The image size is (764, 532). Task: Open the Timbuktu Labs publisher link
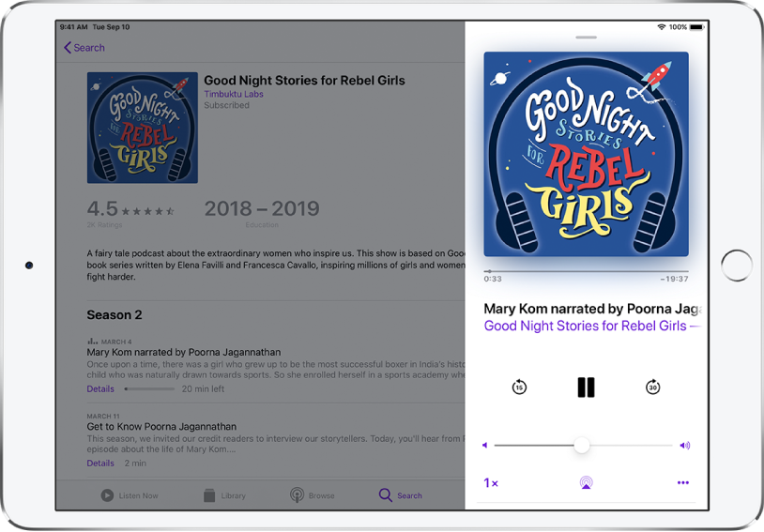click(x=234, y=94)
